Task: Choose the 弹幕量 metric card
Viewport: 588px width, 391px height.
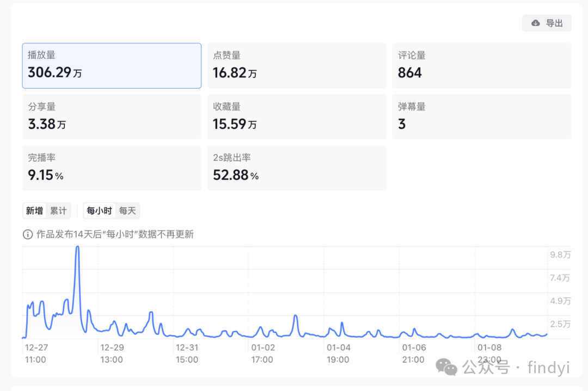Action: click(481, 117)
